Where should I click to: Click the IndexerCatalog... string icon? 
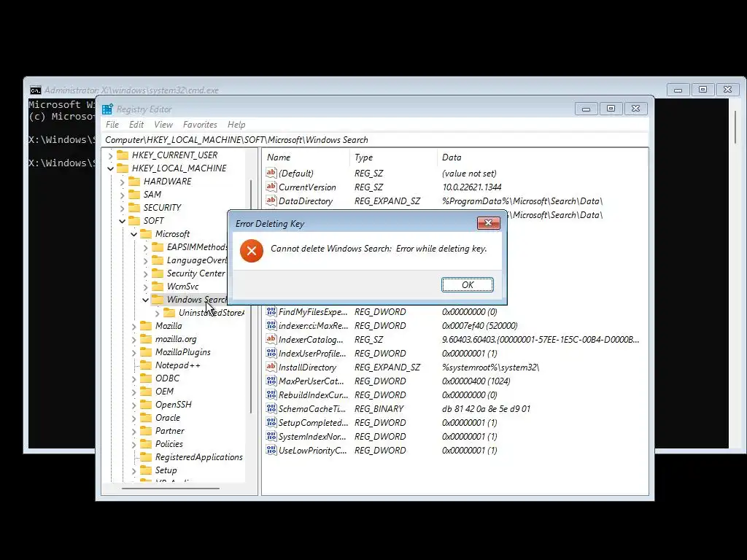click(271, 339)
